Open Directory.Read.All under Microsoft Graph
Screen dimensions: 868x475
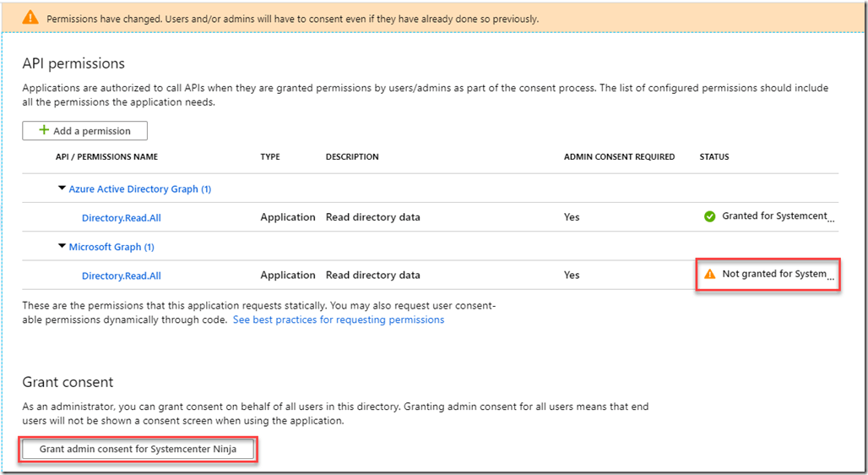(121, 276)
